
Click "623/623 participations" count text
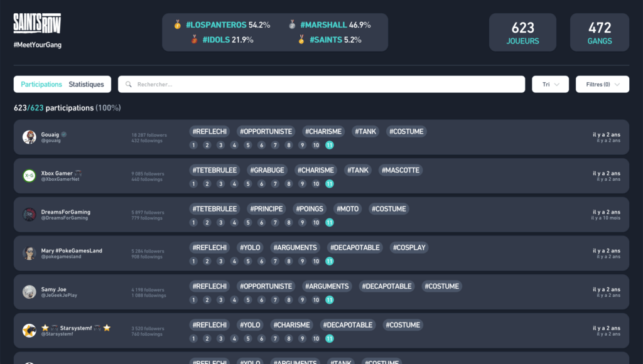click(54, 108)
